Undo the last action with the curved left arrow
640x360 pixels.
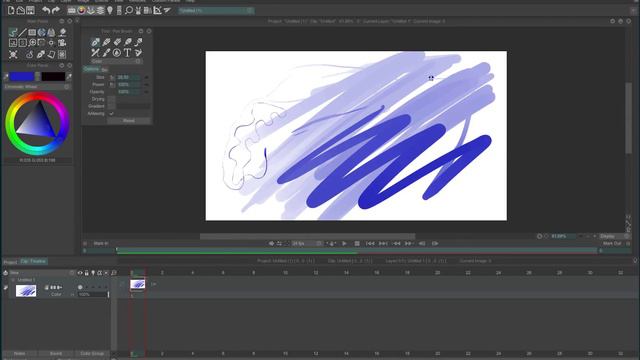[x=46, y=10]
